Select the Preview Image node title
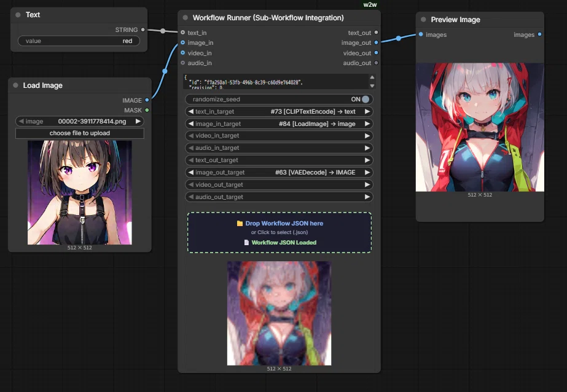 (455, 20)
